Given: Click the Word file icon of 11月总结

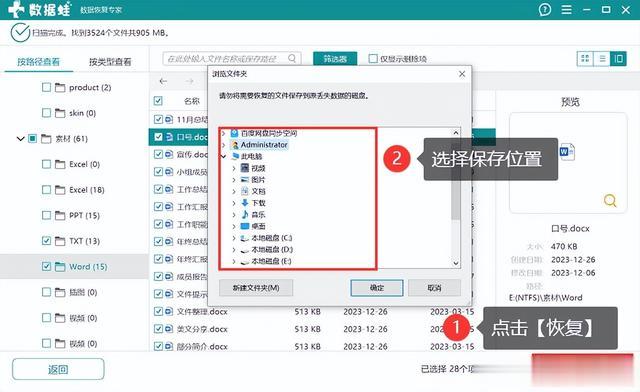Looking at the screenshot, I should coord(169,119).
